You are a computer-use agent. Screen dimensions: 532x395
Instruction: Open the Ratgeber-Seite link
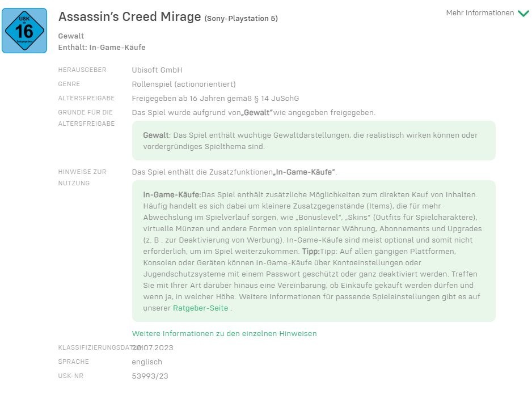pyautogui.click(x=200, y=308)
